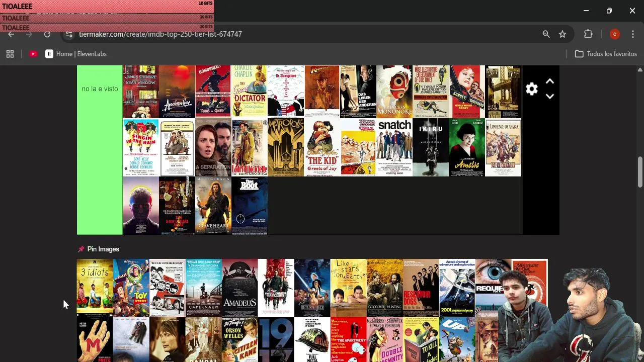644x362 pixels.
Task: Select the Dr. Strangelove poster
Action: pyautogui.click(x=286, y=92)
